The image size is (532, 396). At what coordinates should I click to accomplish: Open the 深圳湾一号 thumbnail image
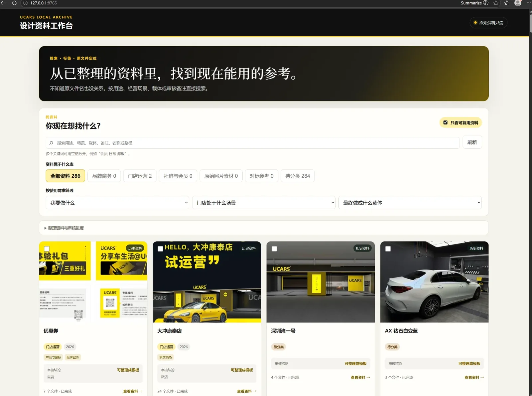(x=321, y=282)
